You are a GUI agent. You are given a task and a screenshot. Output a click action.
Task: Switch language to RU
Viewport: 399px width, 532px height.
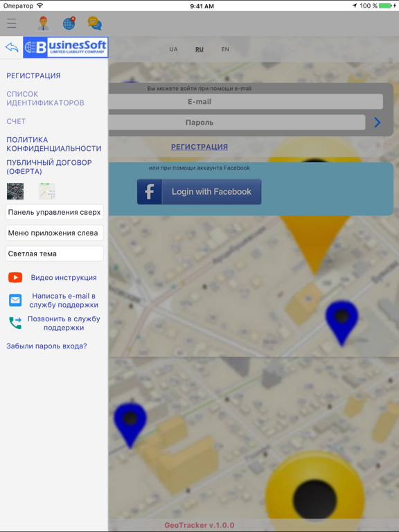click(199, 49)
